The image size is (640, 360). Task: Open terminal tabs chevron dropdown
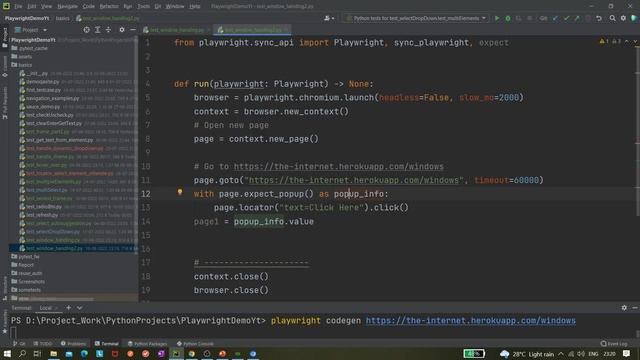(80, 308)
